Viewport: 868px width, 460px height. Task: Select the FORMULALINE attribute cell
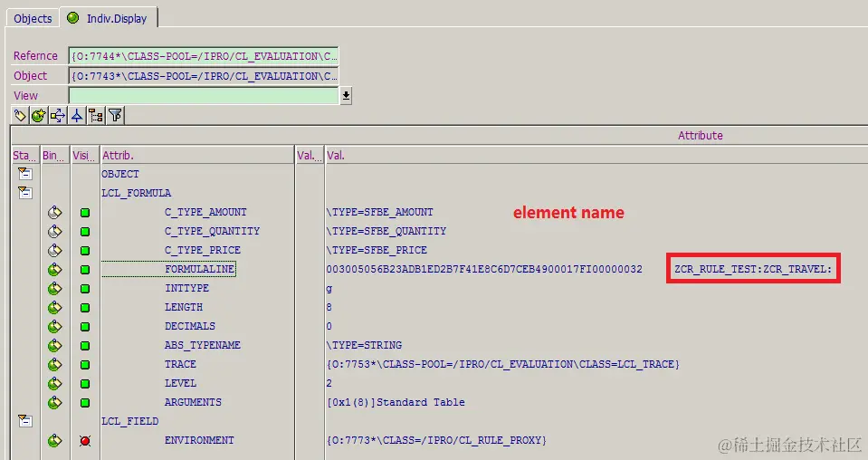(169, 269)
